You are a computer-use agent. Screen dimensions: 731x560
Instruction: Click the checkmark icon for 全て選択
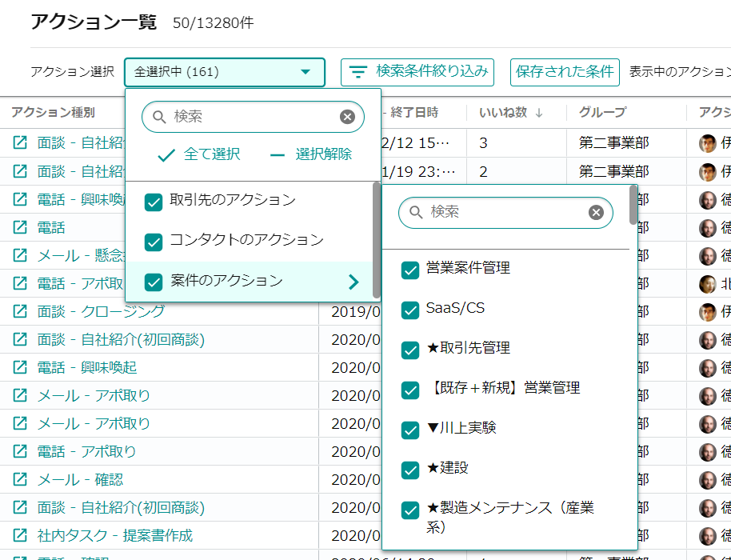point(166,155)
